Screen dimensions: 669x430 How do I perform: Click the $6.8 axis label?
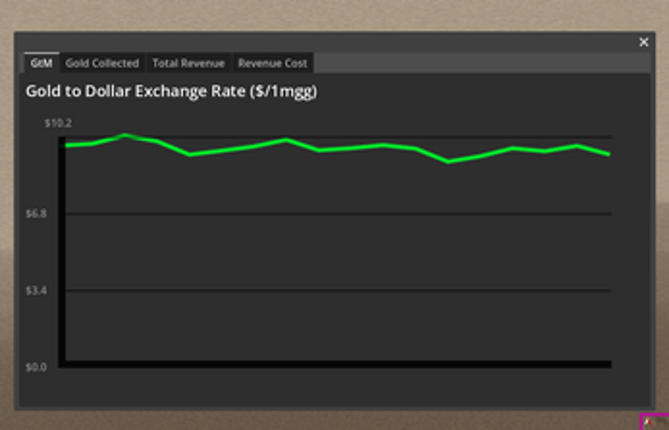pos(36,214)
